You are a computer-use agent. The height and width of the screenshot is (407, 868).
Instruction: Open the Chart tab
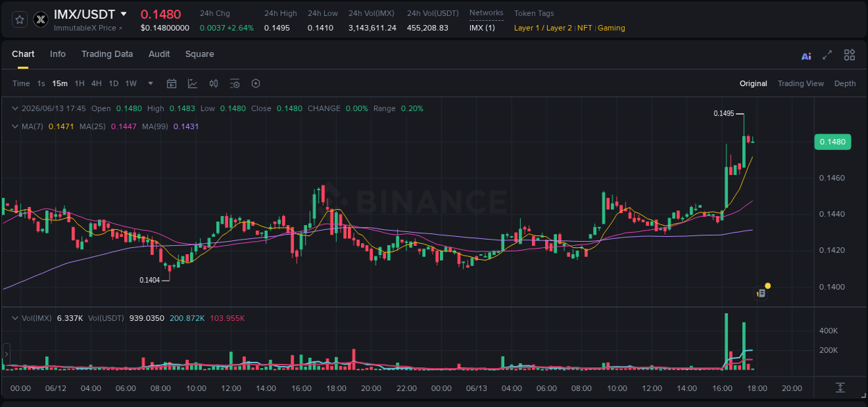pyautogui.click(x=23, y=54)
